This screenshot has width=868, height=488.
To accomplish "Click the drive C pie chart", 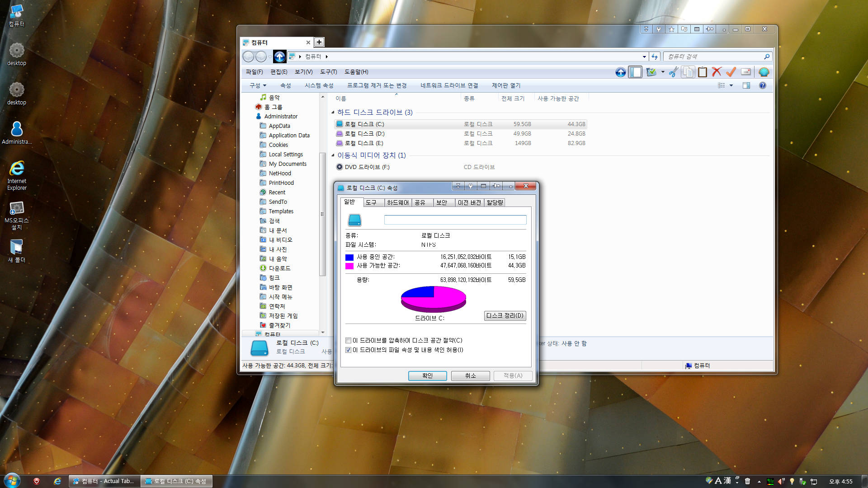I will (433, 299).
